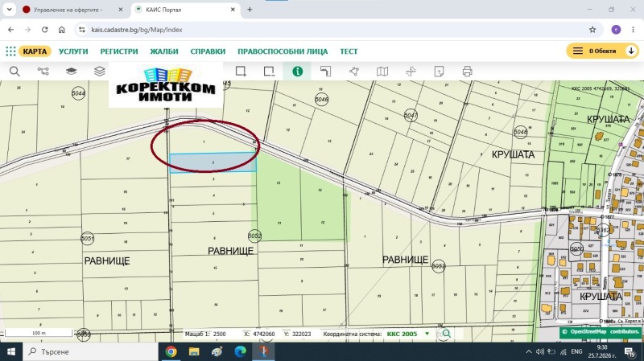Viewport: 644px width, 361px height.
Task: Open the РЕГИСТРИ menu
Action: tap(119, 51)
